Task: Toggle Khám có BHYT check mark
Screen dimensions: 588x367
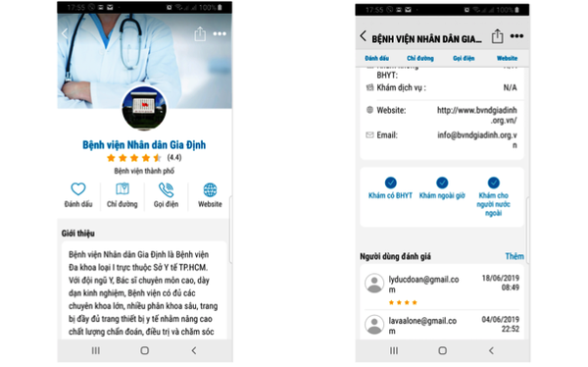Action: [390, 183]
